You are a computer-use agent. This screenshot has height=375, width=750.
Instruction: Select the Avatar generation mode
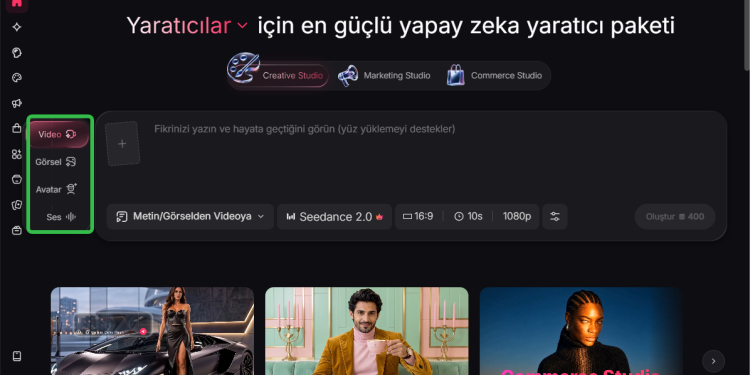(x=56, y=189)
